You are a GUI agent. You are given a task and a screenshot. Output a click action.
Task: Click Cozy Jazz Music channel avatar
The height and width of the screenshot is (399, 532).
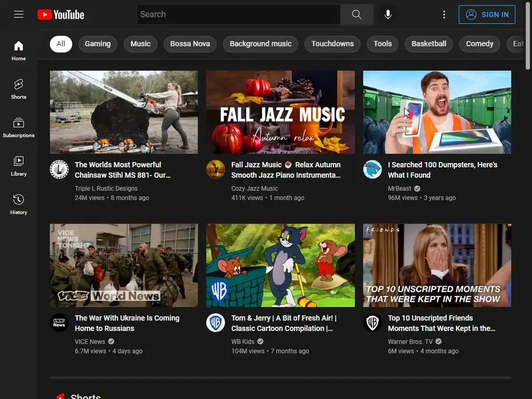[x=216, y=169]
